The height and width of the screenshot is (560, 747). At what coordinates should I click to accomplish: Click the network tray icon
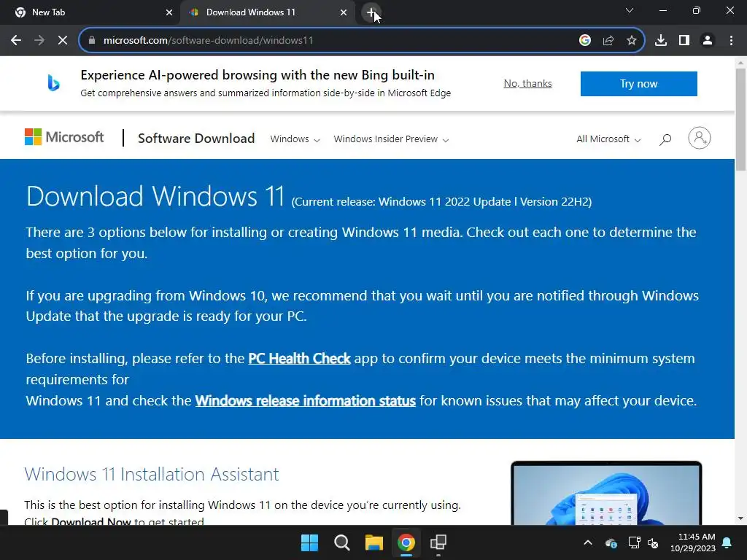point(634,542)
